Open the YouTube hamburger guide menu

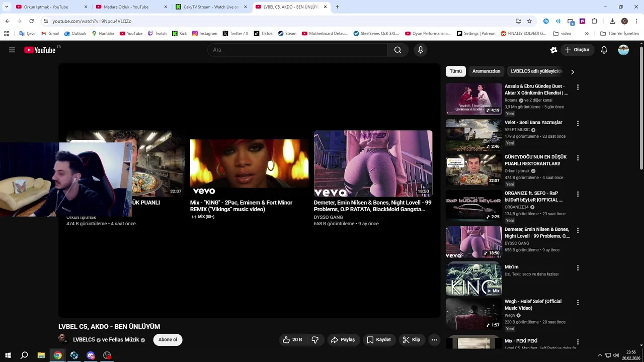click(x=12, y=50)
